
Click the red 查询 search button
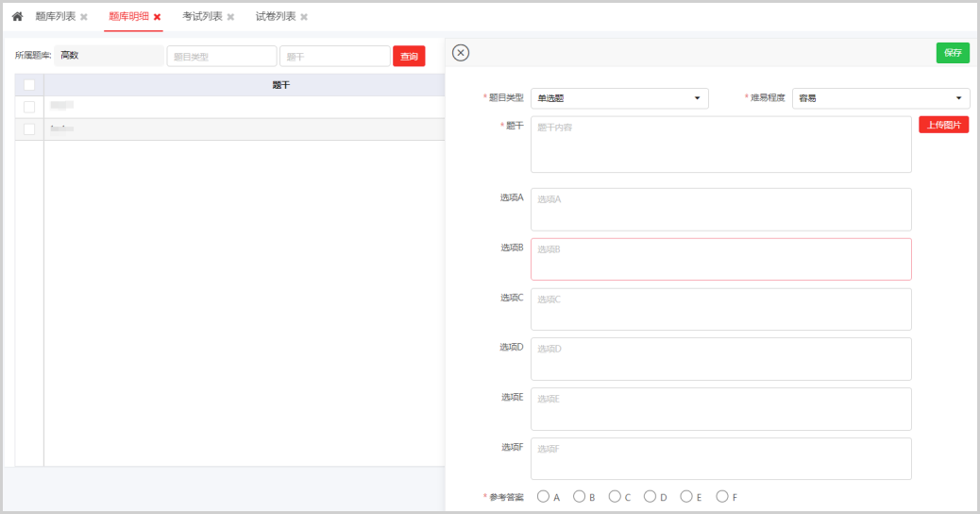pyautogui.click(x=409, y=57)
